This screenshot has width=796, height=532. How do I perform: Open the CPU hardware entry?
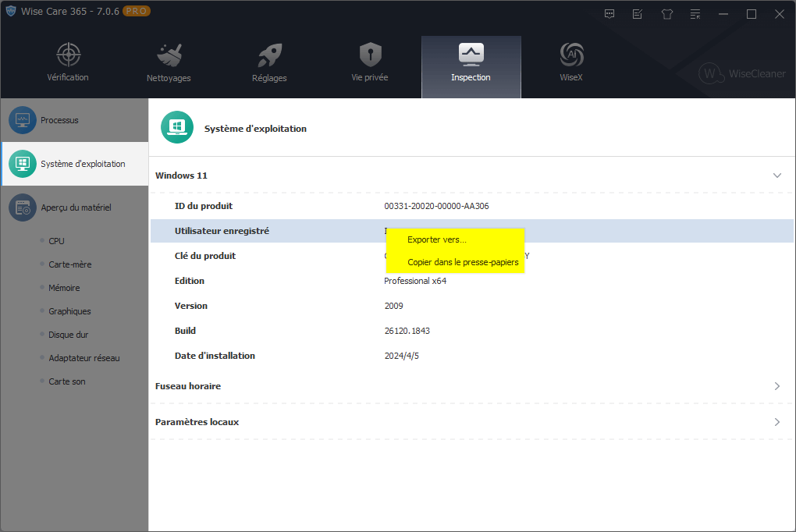tap(56, 241)
